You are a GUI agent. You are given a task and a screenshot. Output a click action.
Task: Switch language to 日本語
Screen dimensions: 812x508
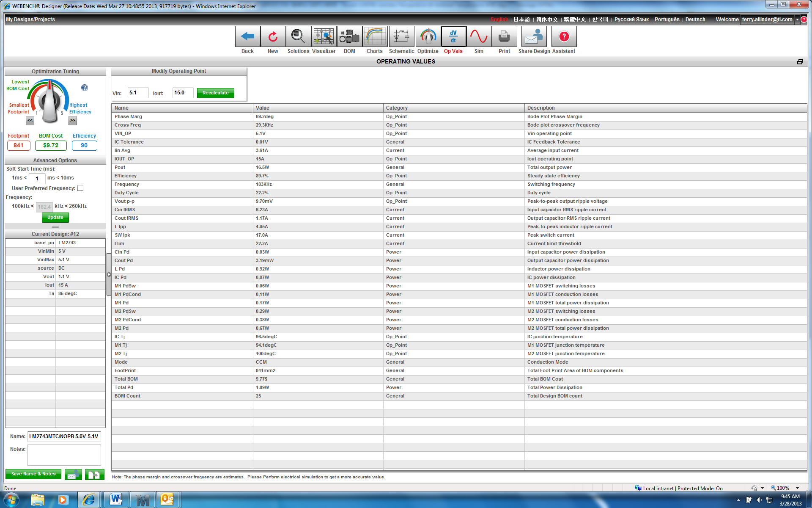[521, 19]
